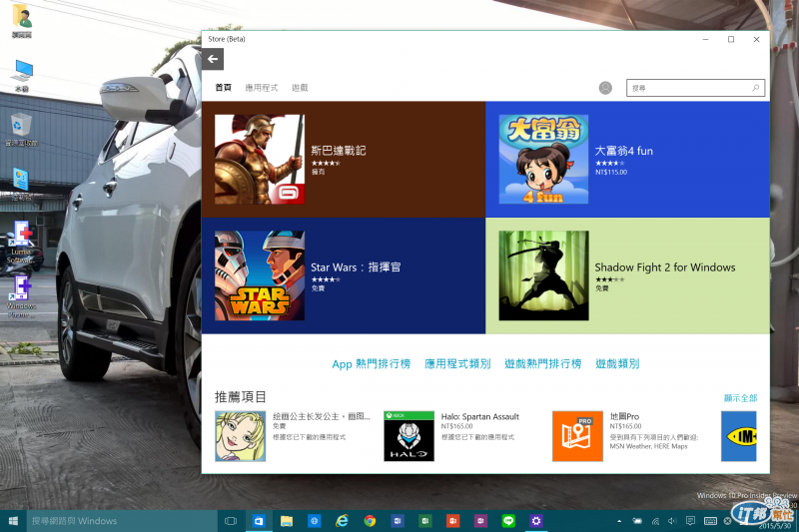Click 顯示全部 for recommended items
799x532 pixels.
point(740,398)
